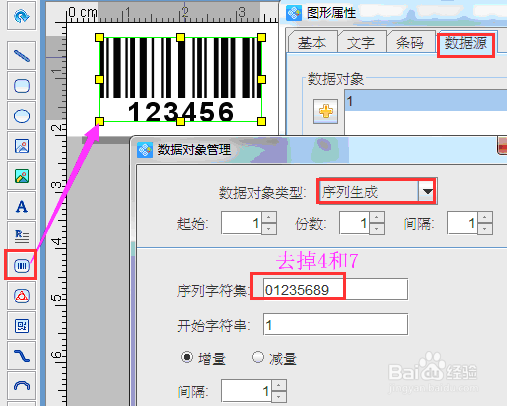The width and height of the screenshot is (507, 406).
Task: Select the ellipse drawing tool
Action: [x=22, y=116]
